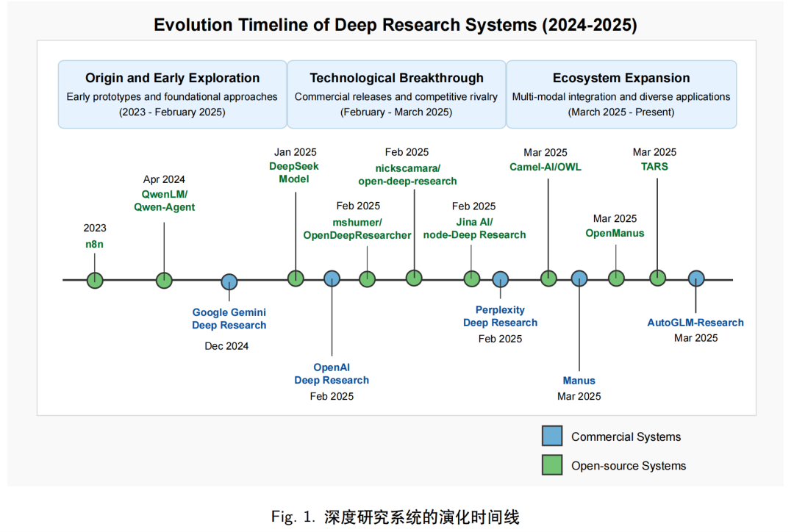Select the 'Technological Breakthrough' heading

pyautogui.click(x=396, y=78)
